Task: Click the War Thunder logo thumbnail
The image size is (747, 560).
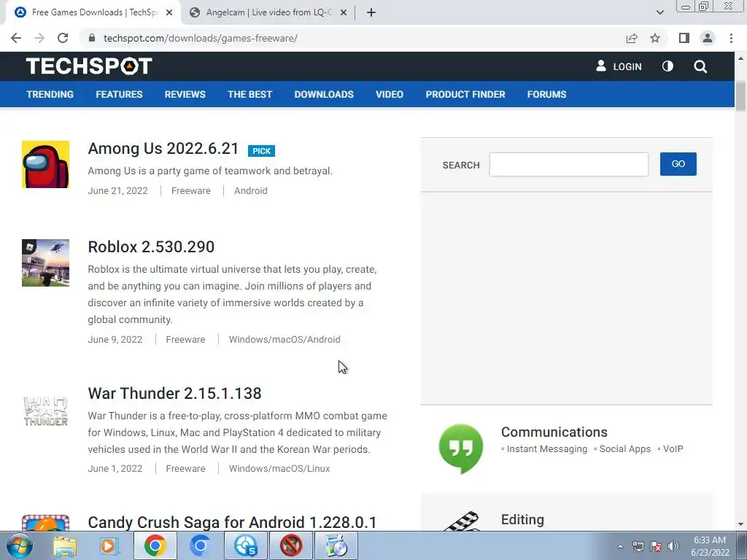Action: tap(46, 411)
